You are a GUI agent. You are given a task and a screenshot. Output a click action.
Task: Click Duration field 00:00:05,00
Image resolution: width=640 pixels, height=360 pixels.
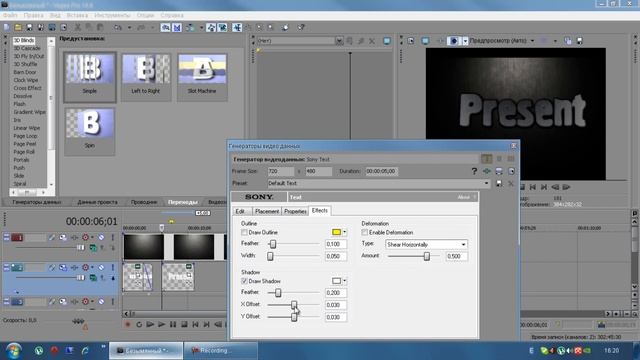(381, 171)
